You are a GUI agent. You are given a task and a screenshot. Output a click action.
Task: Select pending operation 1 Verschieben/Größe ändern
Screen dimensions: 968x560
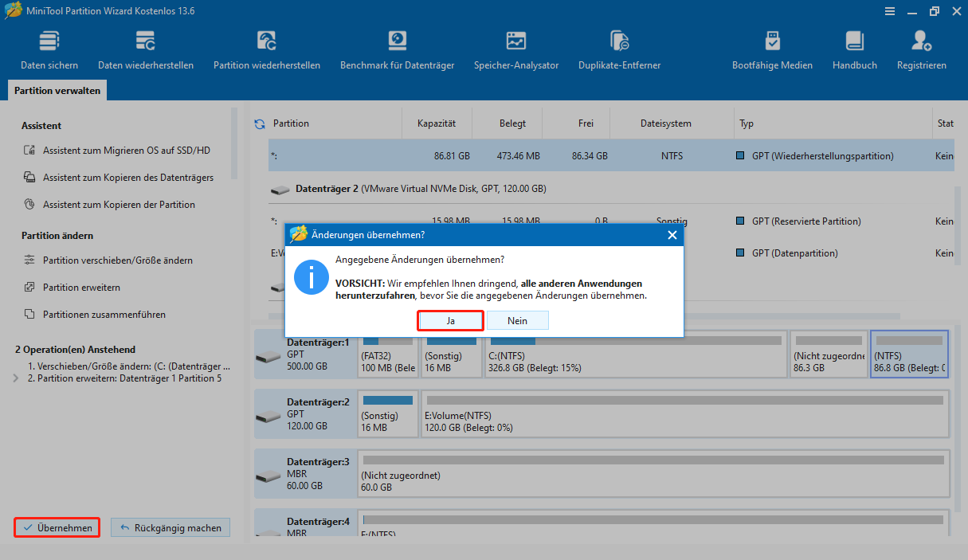click(x=129, y=366)
